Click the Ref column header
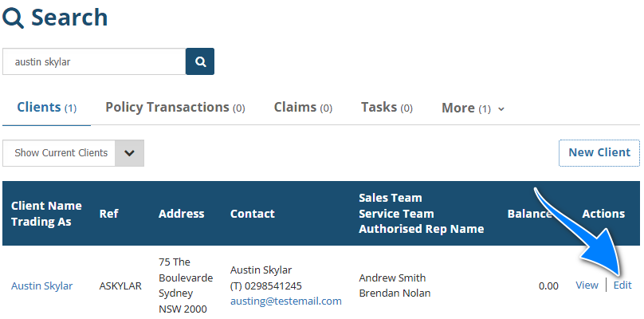 pos(108,214)
